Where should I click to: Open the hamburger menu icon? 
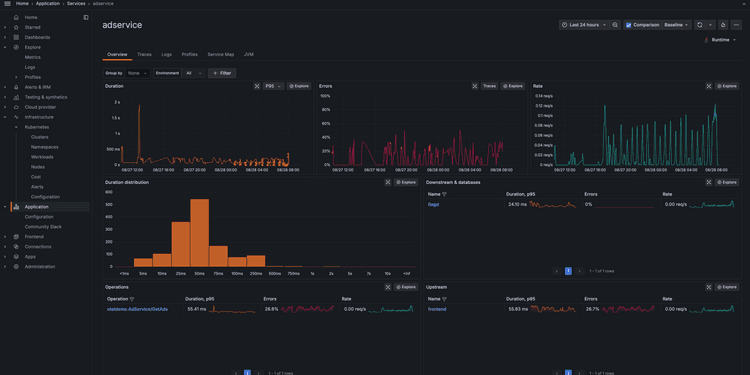7,3
